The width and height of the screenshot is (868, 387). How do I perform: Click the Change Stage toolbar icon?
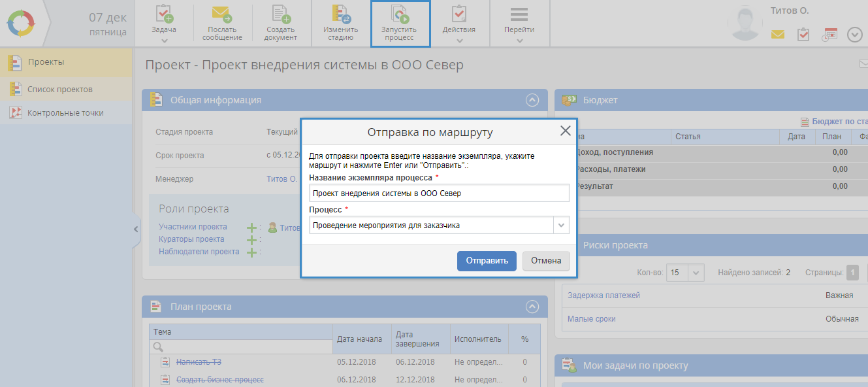tap(340, 14)
